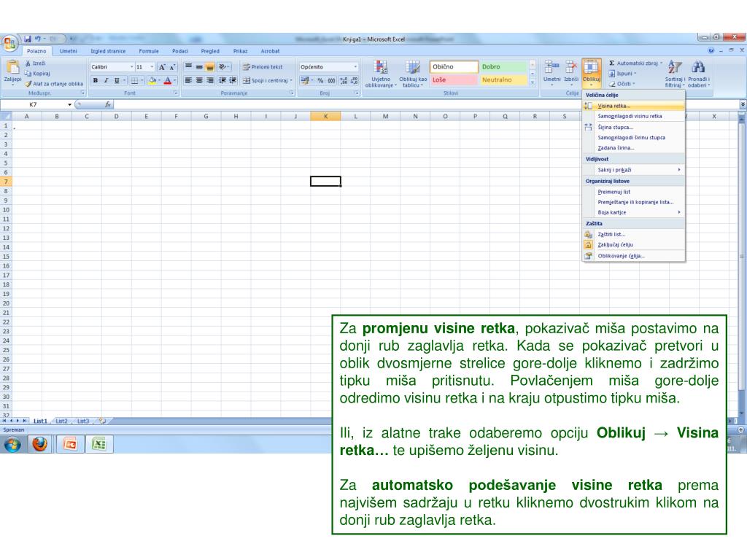Expand the cell styles gallery
Viewport: 747px width, 560px height.
[533, 82]
